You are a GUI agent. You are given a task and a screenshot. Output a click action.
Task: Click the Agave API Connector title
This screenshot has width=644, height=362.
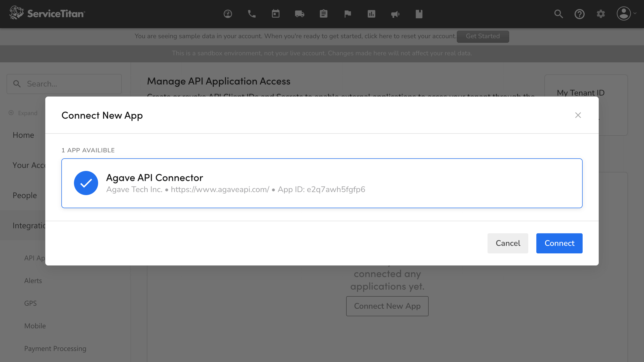pos(154,178)
